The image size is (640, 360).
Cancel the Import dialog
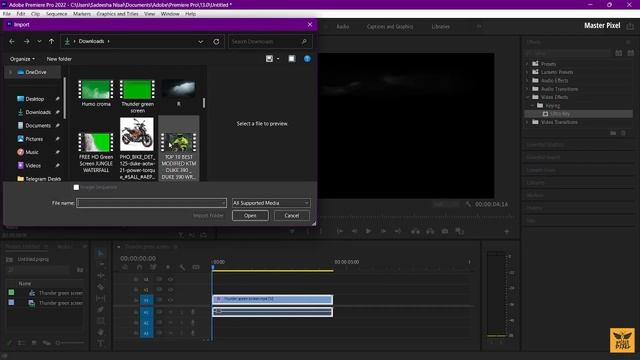(x=291, y=216)
